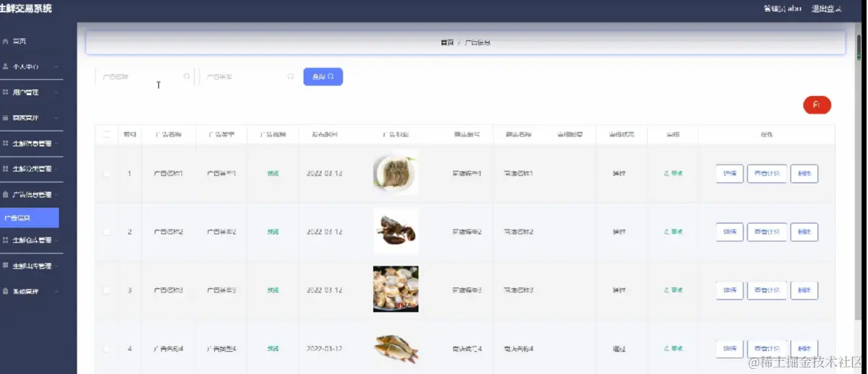Tick the checkbox for row 2

tap(107, 232)
